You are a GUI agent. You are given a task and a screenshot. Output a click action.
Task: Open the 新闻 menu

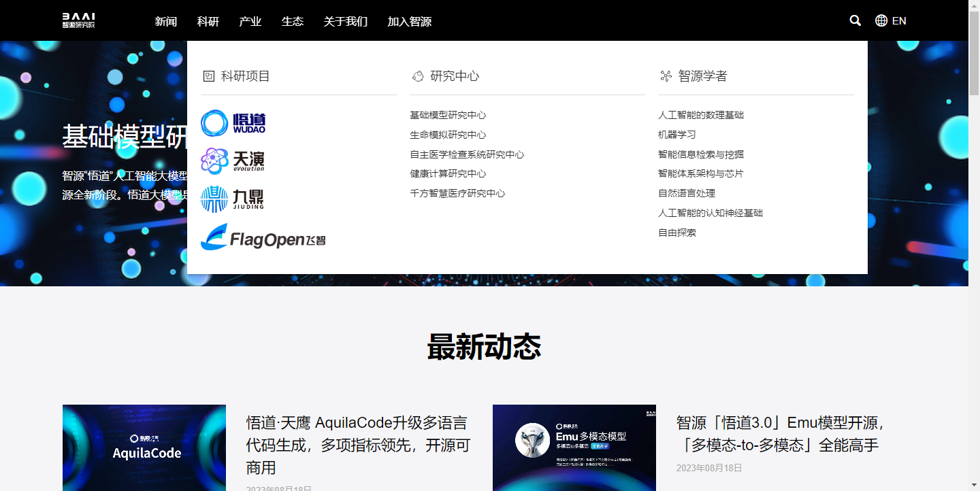coord(165,21)
